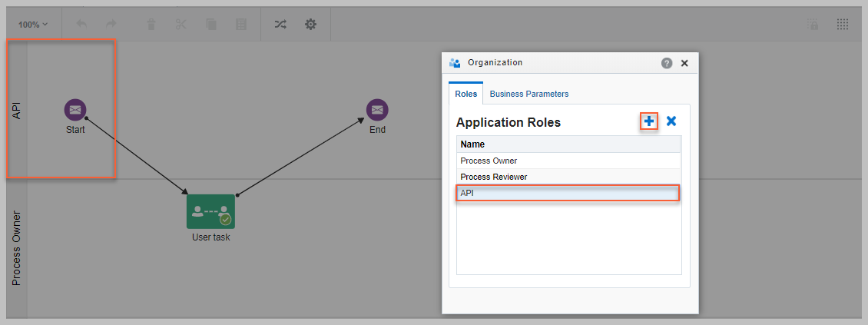Toggle the dotted grid view icon
The image size is (868, 325).
[x=843, y=25]
